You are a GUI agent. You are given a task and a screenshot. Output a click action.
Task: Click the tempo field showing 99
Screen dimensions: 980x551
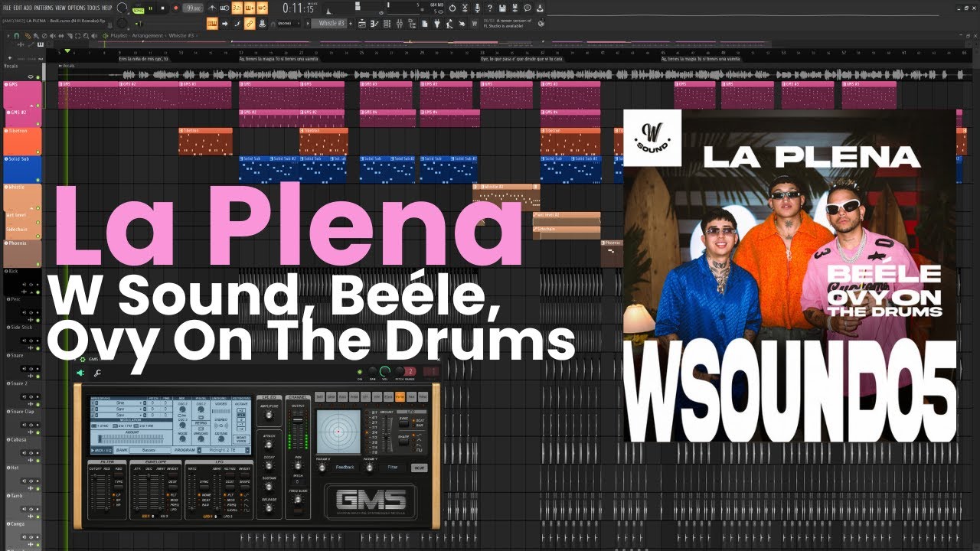193,8
